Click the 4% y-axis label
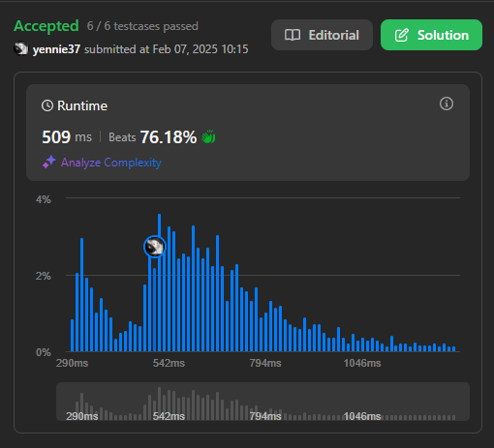The height and width of the screenshot is (448, 494). tap(44, 199)
